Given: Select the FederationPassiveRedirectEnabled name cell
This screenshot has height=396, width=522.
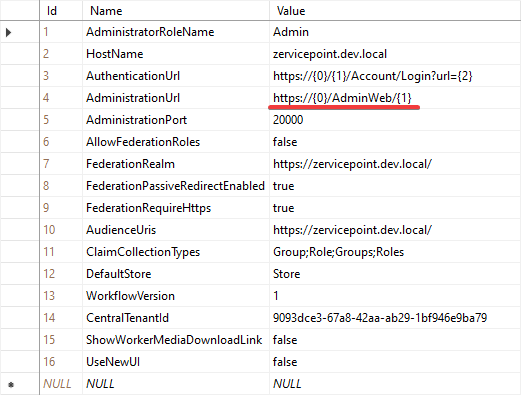Looking at the screenshot, I should [x=176, y=186].
